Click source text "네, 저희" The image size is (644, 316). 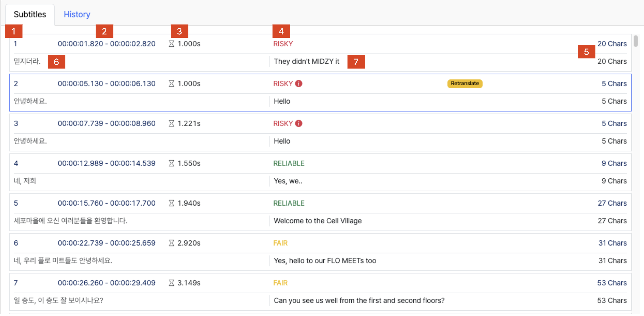pos(25,181)
